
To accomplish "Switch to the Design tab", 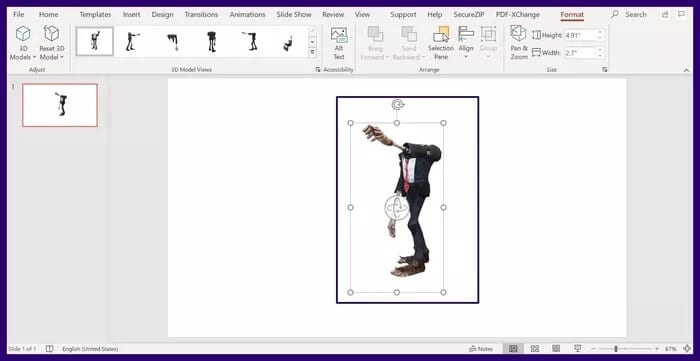I will point(162,14).
